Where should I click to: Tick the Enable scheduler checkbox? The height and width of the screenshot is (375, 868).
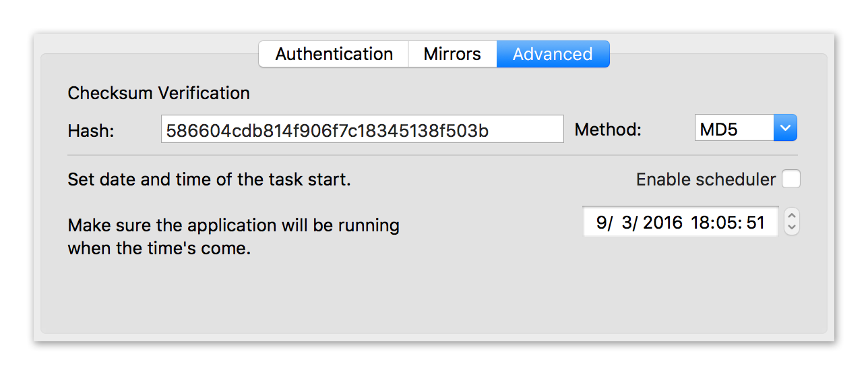[x=791, y=179]
